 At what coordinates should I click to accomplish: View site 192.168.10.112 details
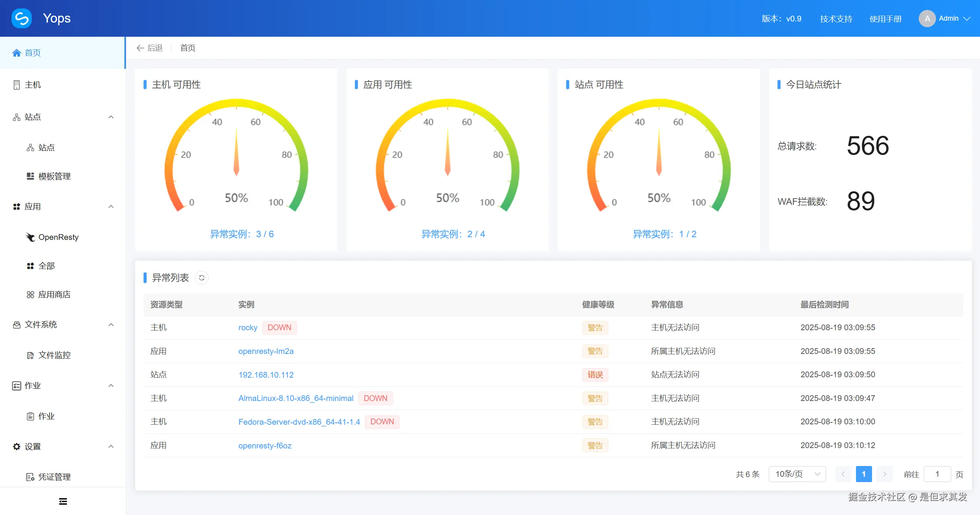tap(266, 375)
